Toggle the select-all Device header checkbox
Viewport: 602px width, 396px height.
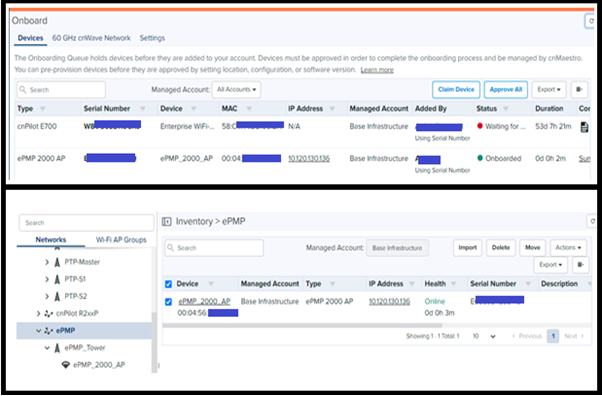coord(168,284)
